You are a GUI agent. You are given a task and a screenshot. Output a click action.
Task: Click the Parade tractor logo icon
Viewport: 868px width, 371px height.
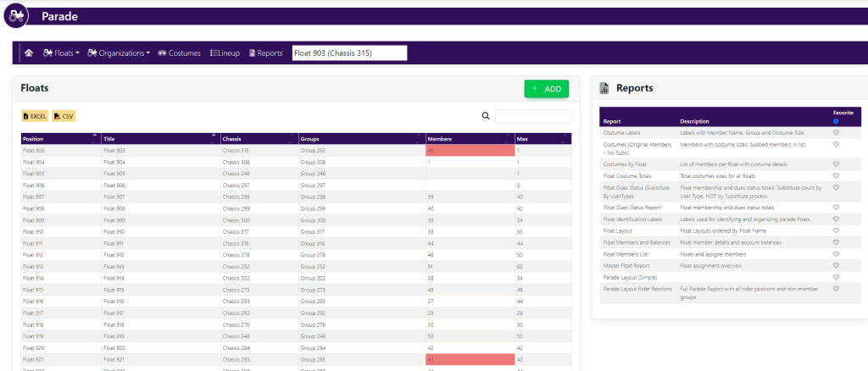point(16,15)
